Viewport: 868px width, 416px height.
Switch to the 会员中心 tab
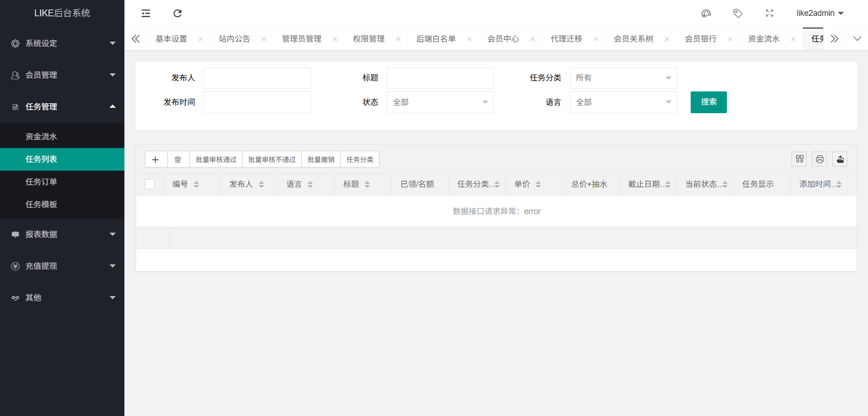click(x=503, y=39)
